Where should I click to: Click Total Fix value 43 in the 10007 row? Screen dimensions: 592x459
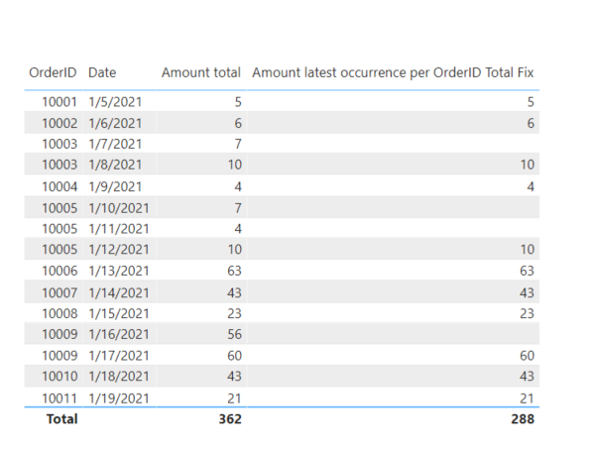(x=527, y=293)
